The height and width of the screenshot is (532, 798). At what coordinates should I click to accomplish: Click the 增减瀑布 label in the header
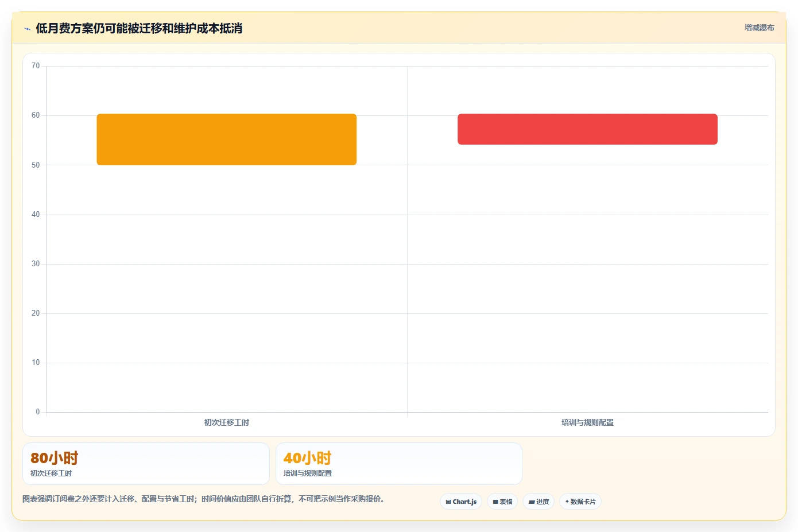coord(759,28)
